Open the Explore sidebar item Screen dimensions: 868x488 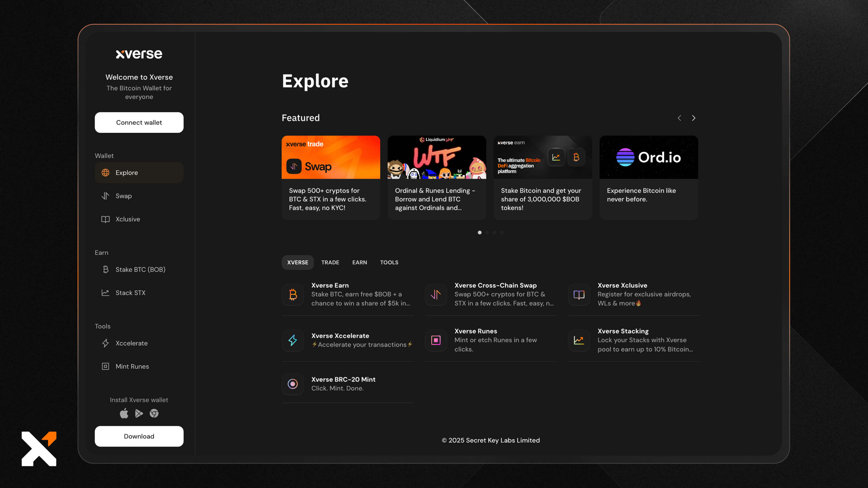[x=139, y=172]
